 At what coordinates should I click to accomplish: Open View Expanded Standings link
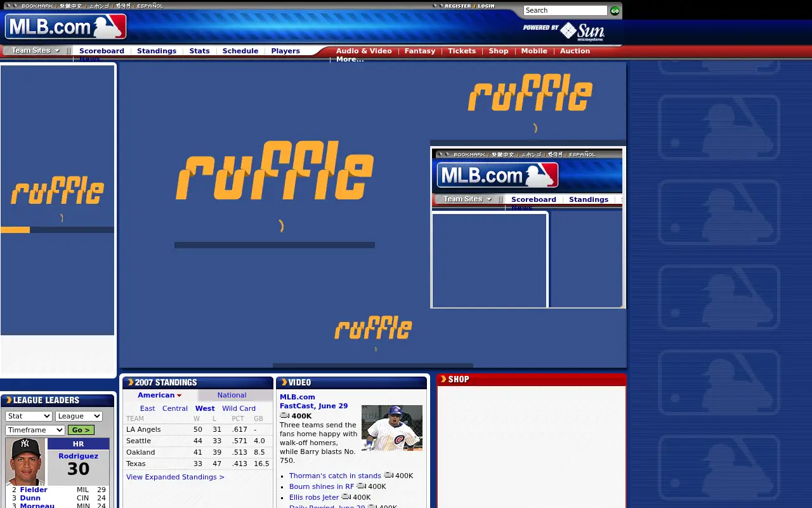(x=175, y=477)
